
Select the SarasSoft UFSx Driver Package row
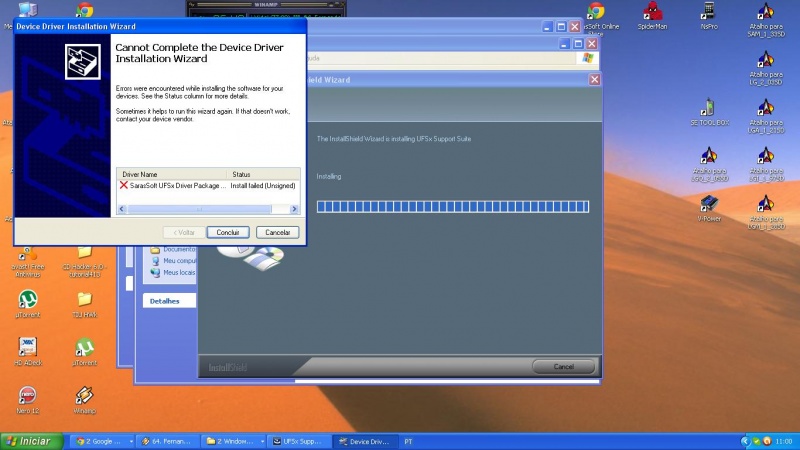208,186
